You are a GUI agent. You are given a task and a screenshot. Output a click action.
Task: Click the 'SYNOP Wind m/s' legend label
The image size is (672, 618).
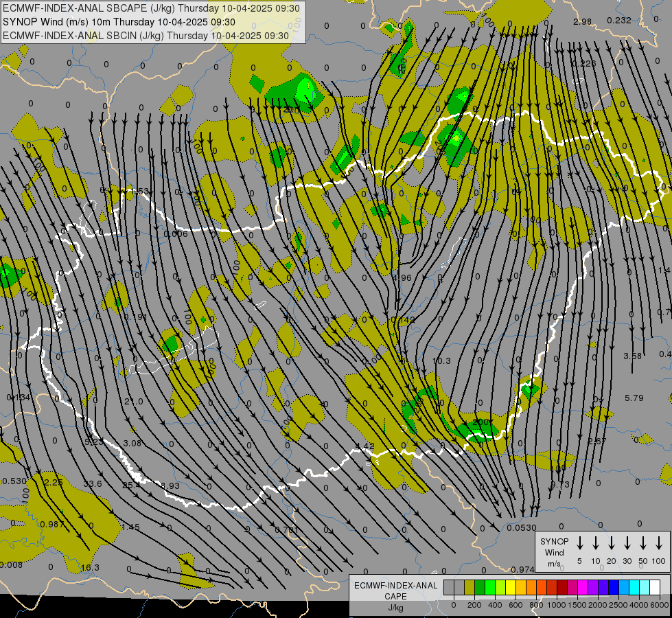tap(554, 552)
